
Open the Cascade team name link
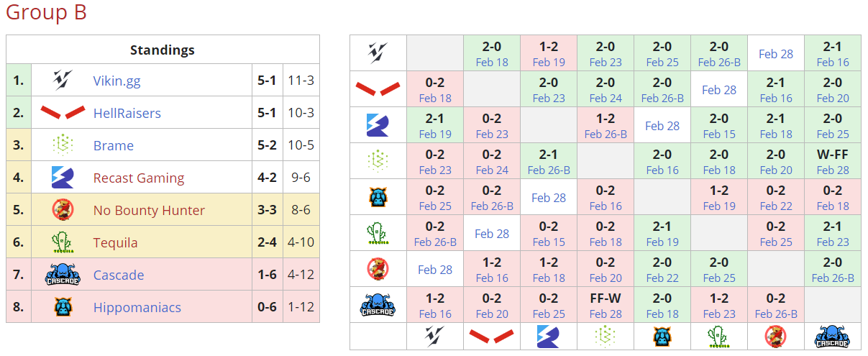118,275
